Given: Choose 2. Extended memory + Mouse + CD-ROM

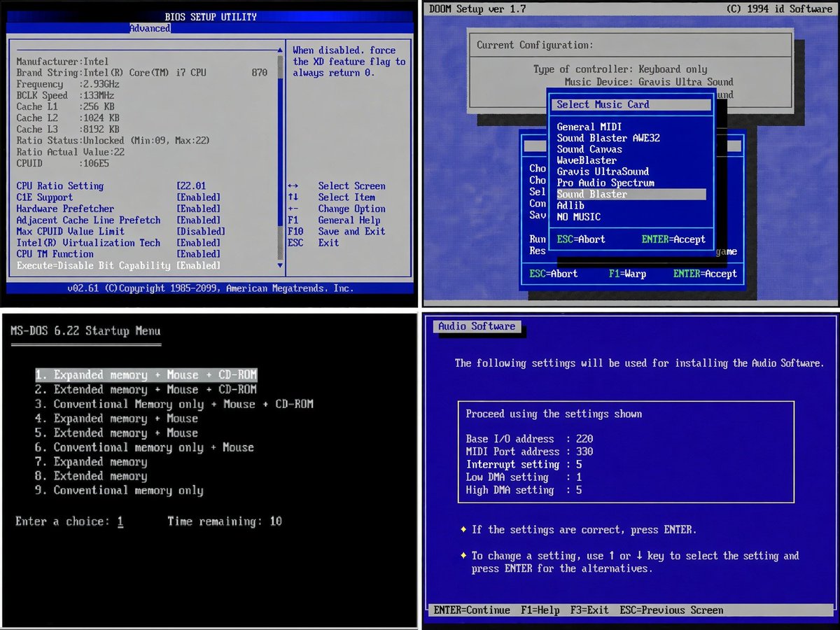Looking at the screenshot, I should pyautogui.click(x=146, y=389).
